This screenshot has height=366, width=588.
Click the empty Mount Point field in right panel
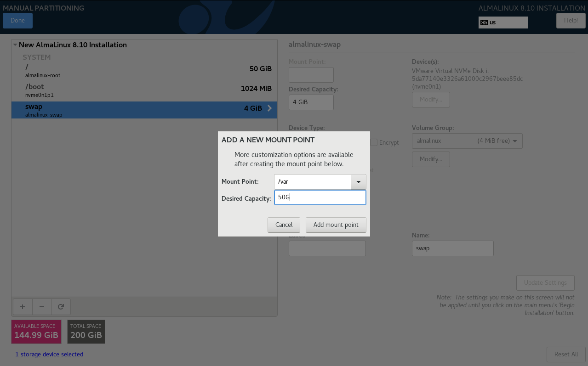tap(311, 75)
